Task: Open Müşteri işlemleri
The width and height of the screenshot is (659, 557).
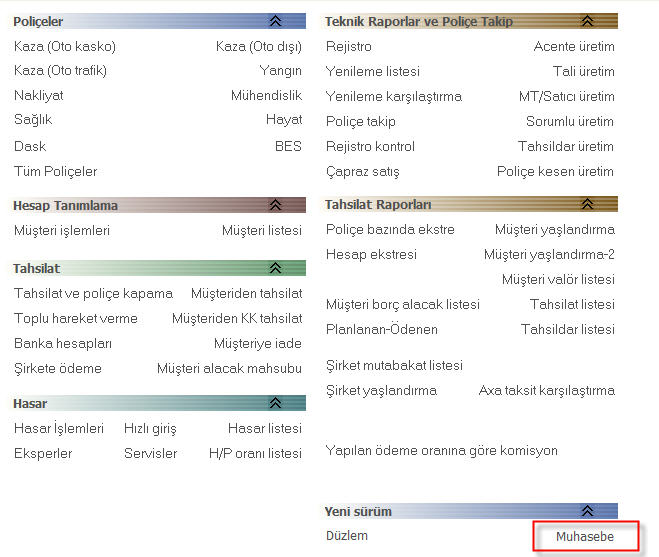Action: coord(62,230)
